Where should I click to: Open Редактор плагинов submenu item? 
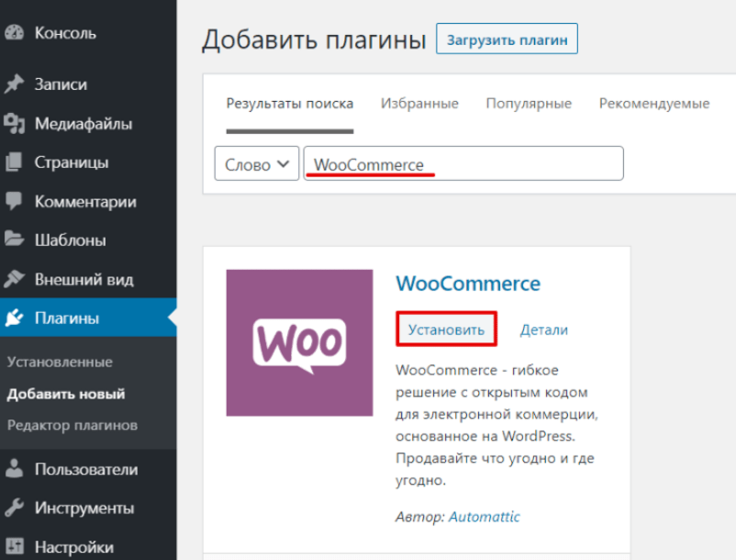(x=72, y=425)
